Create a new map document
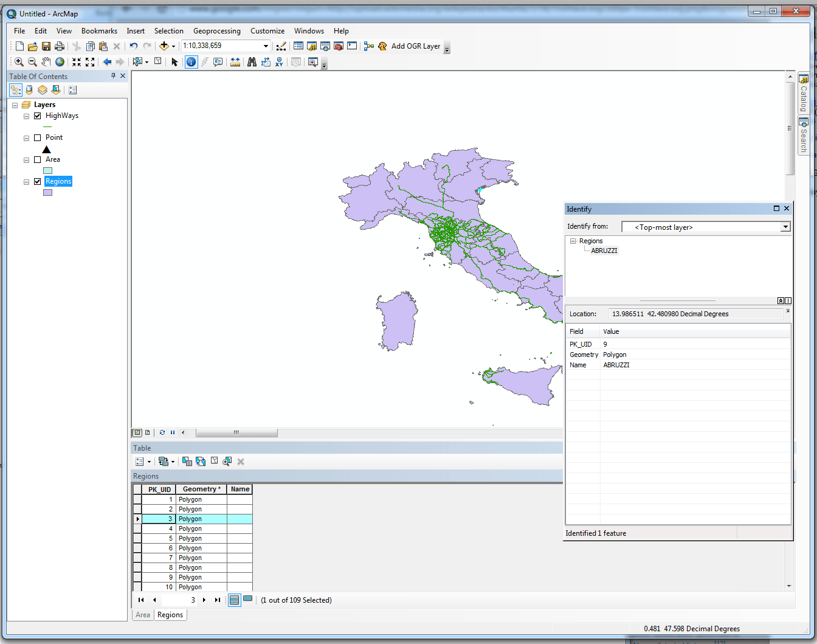 (19, 46)
